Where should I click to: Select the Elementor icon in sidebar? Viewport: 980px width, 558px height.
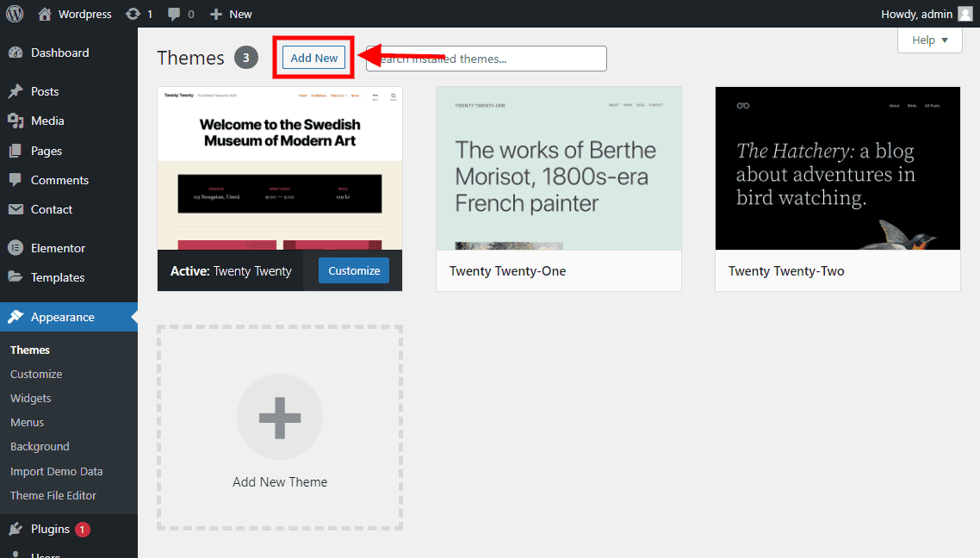coord(16,248)
